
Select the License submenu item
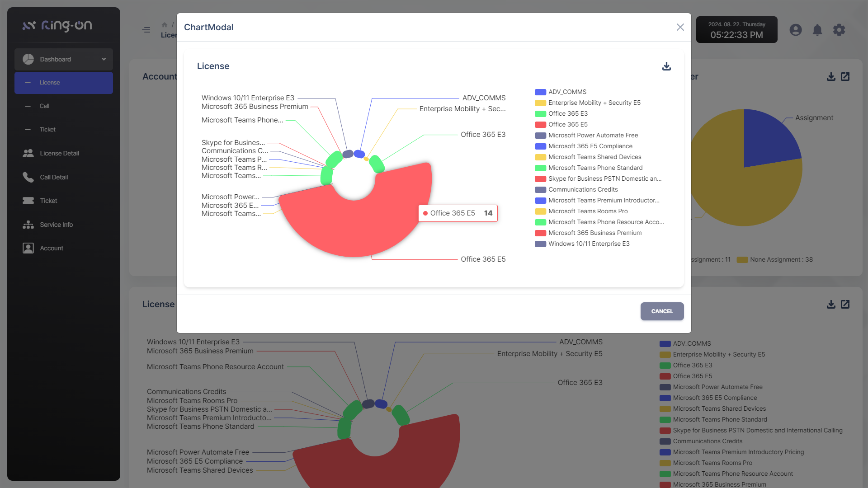click(64, 83)
